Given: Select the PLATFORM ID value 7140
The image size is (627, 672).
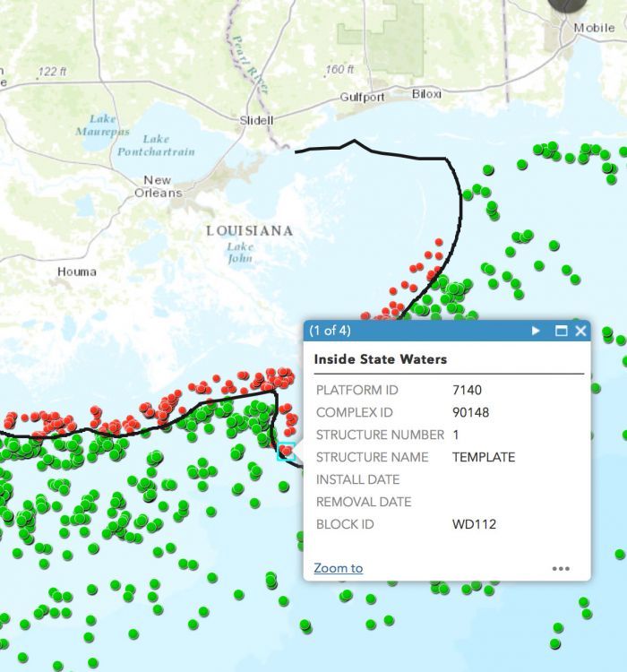Looking at the screenshot, I should click(x=468, y=391).
